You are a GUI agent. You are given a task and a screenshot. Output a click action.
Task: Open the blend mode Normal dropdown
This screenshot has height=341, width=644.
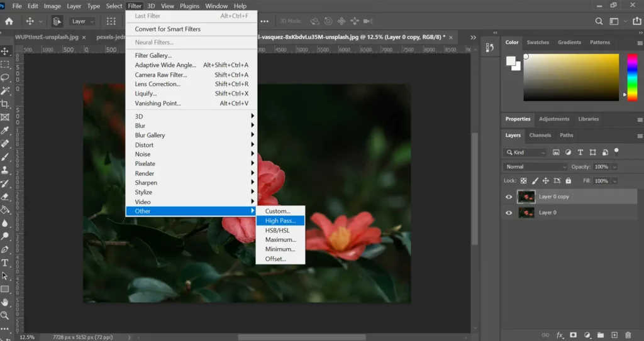[536, 167]
